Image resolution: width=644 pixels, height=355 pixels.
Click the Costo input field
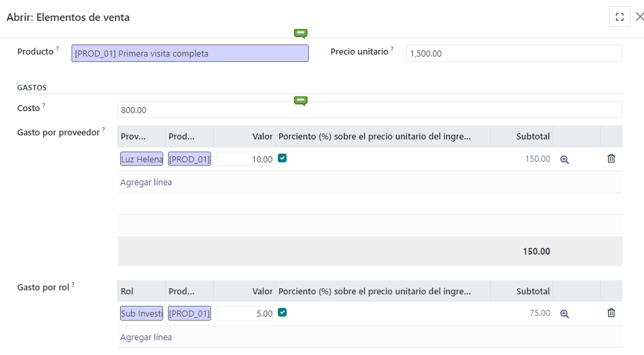[x=369, y=110]
